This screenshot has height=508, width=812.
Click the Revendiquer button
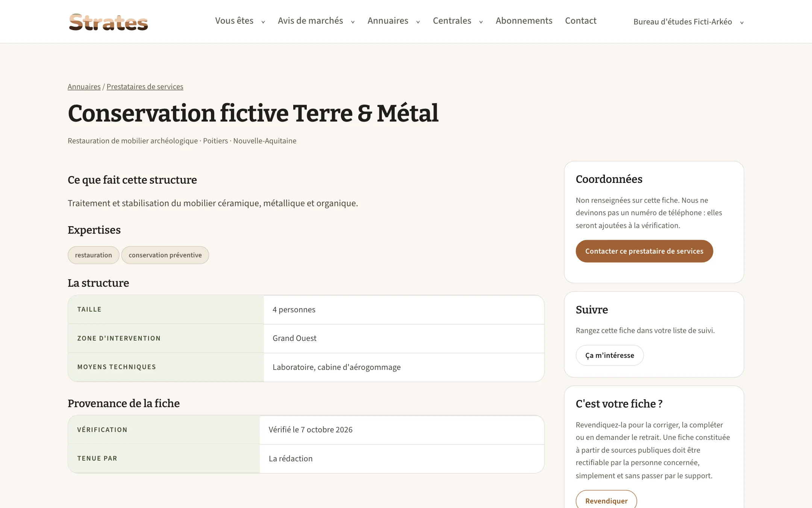click(606, 500)
